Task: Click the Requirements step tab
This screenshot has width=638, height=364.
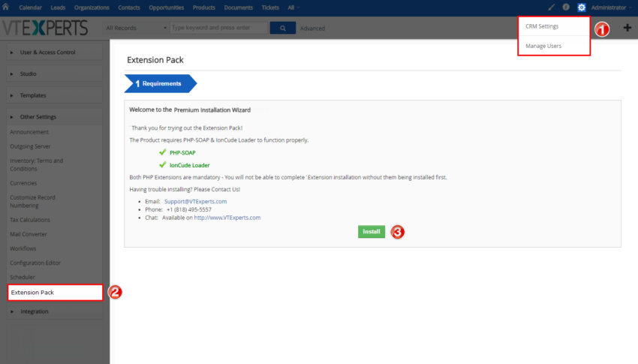Action: point(161,83)
